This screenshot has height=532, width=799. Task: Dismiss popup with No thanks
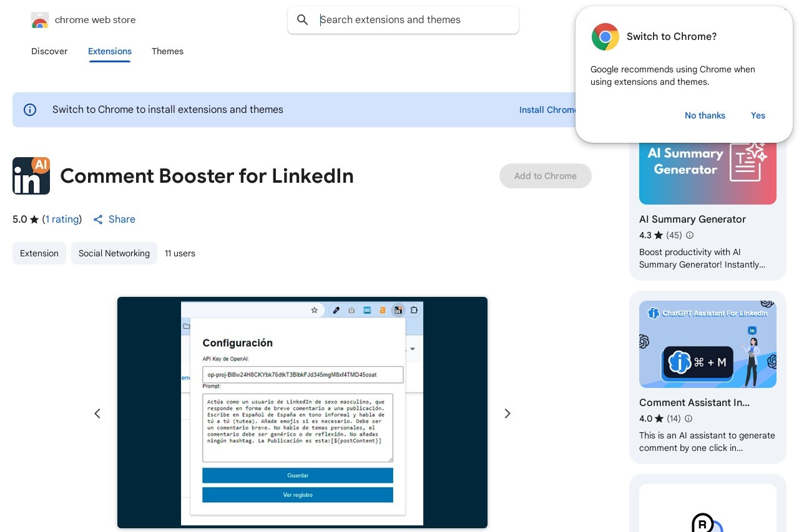(705, 115)
